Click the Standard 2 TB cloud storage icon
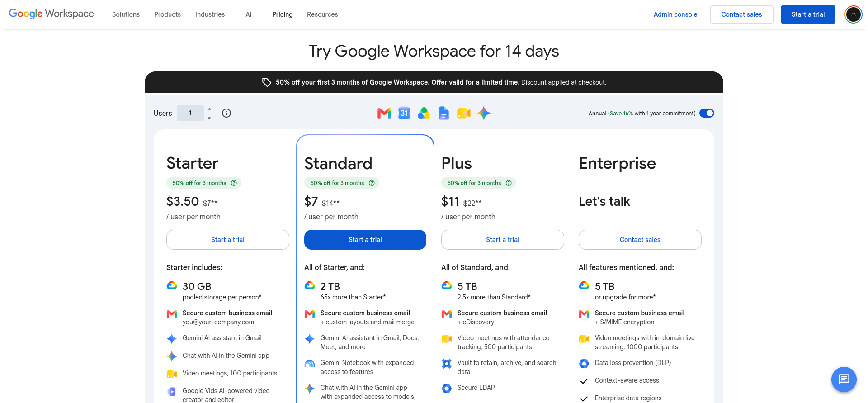 tap(310, 285)
